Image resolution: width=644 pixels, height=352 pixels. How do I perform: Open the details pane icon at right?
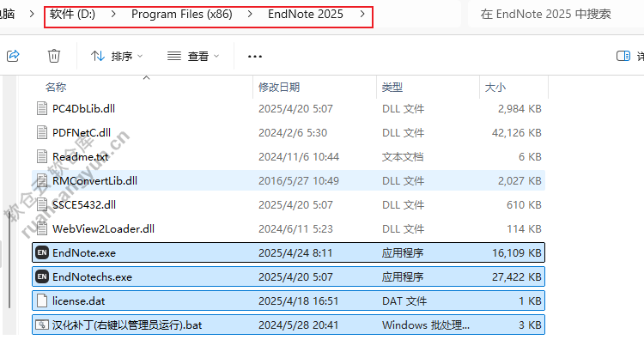624,56
